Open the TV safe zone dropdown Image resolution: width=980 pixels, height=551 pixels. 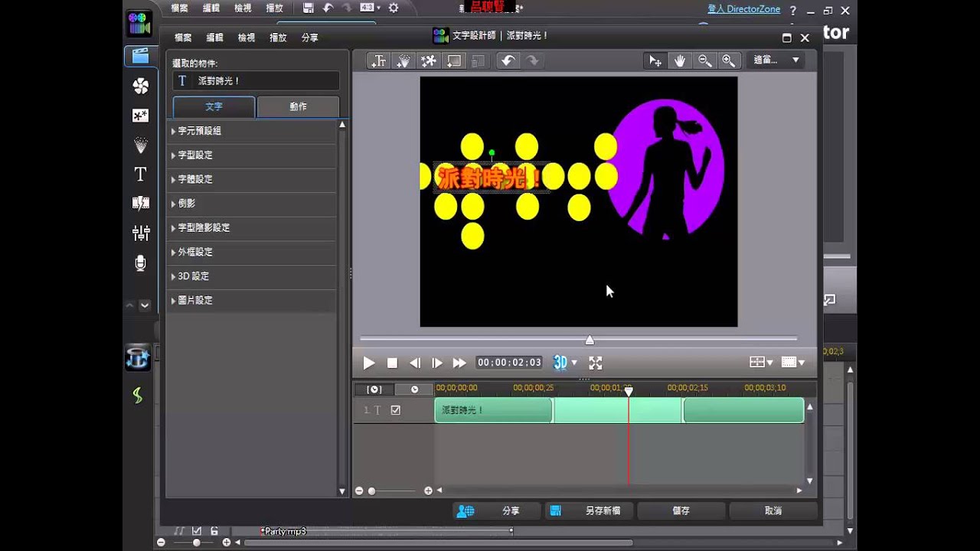click(x=793, y=363)
